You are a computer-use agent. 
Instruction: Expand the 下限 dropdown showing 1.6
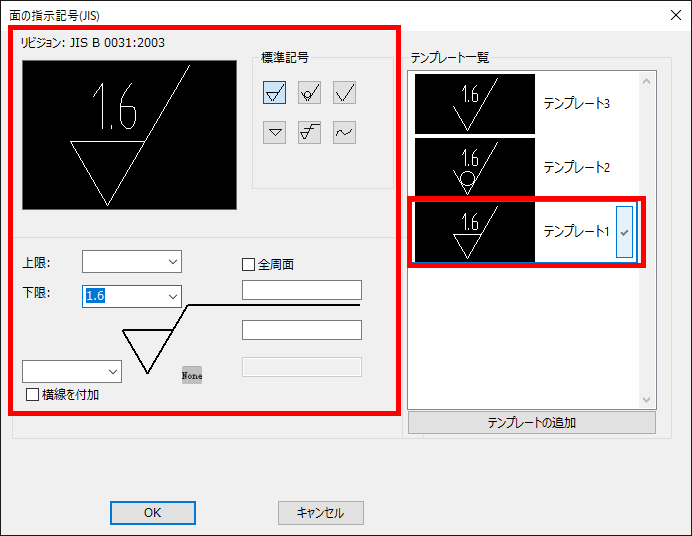coord(173,296)
